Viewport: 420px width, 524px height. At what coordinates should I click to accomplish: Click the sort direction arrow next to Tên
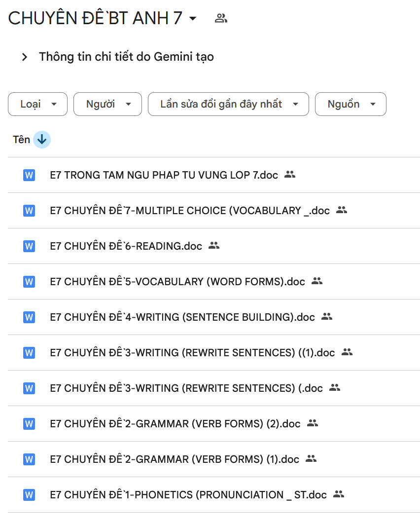[x=42, y=140]
